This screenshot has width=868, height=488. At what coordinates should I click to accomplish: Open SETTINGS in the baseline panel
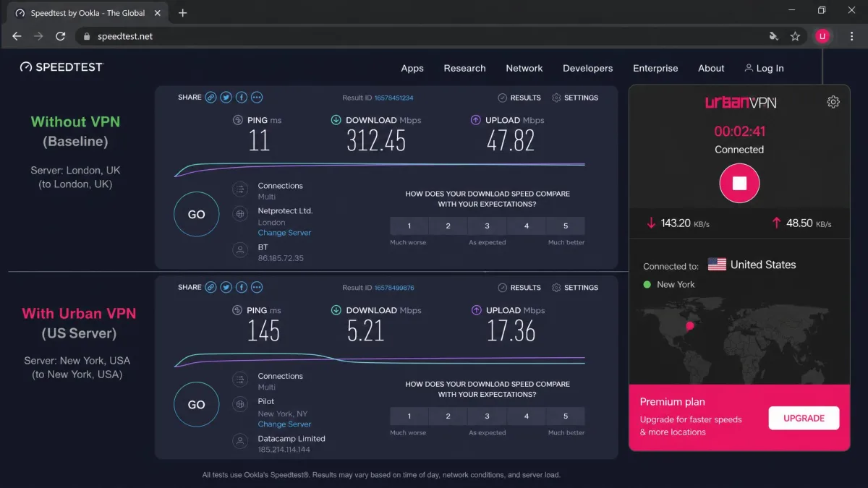click(x=575, y=98)
